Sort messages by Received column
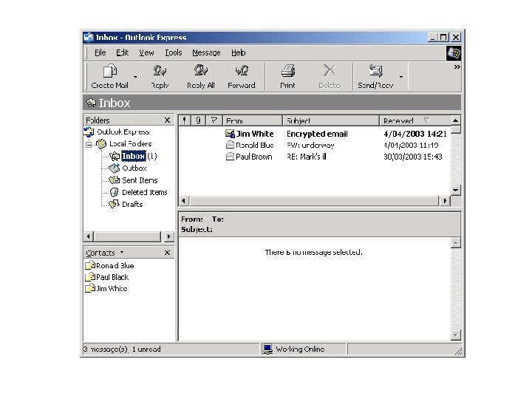 pyautogui.click(x=415, y=120)
